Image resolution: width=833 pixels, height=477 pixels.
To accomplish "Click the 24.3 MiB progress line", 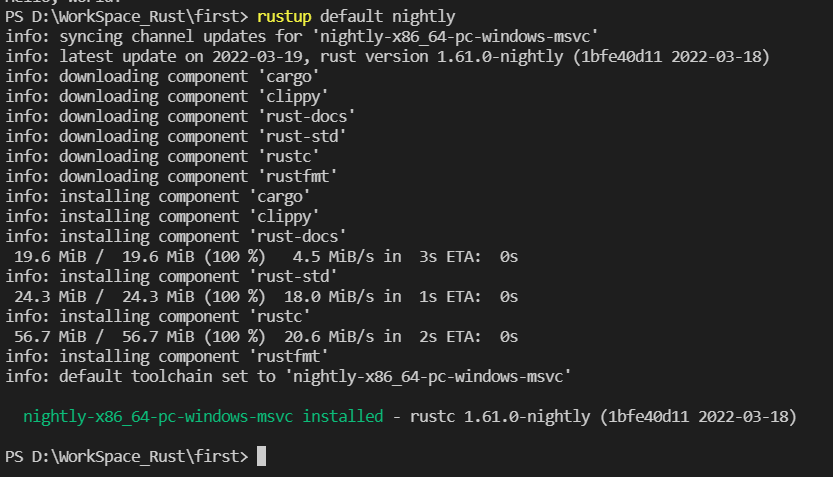I will click(x=266, y=296).
